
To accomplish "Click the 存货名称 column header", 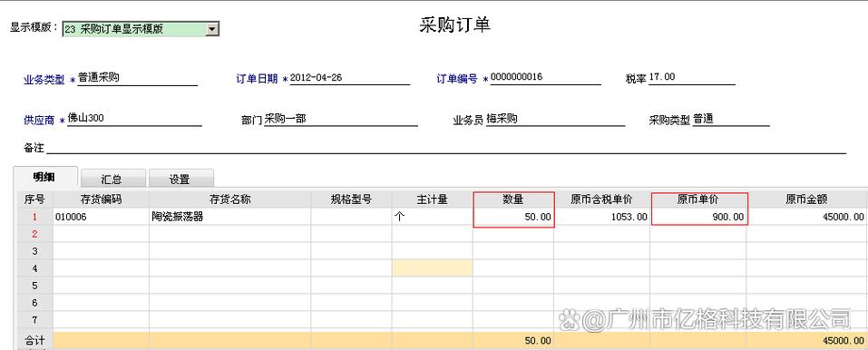I will click(x=229, y=199).
